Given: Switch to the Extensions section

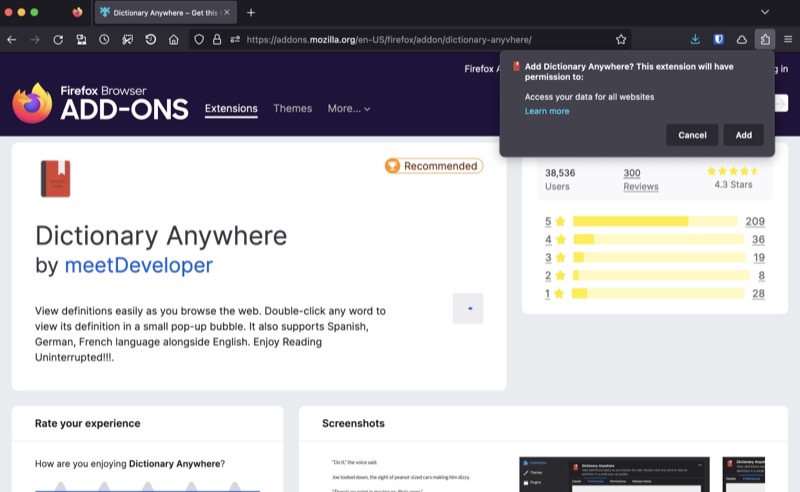Looking at the screenshot, I should [x=231, y=109].
